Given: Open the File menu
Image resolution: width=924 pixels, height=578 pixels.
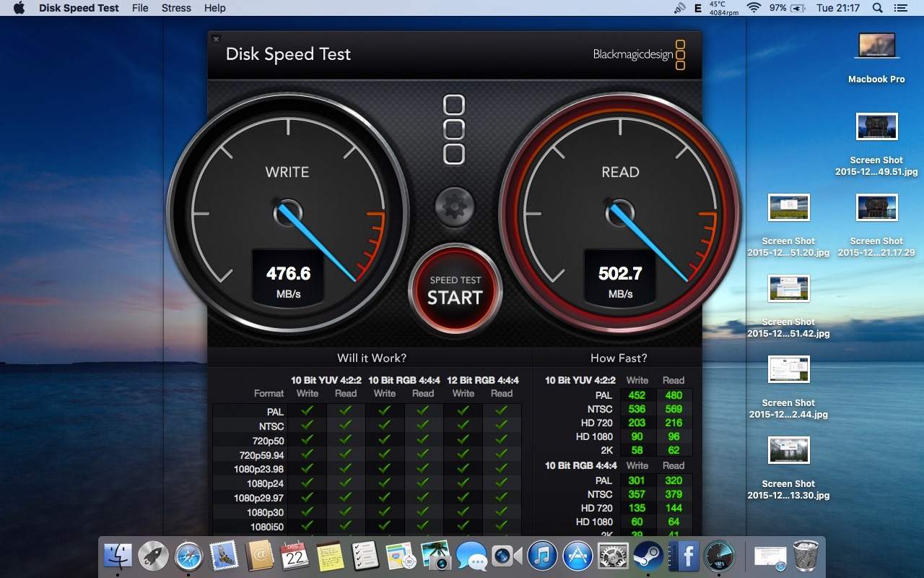Looking at the screenshot, I should coord(140,8).
